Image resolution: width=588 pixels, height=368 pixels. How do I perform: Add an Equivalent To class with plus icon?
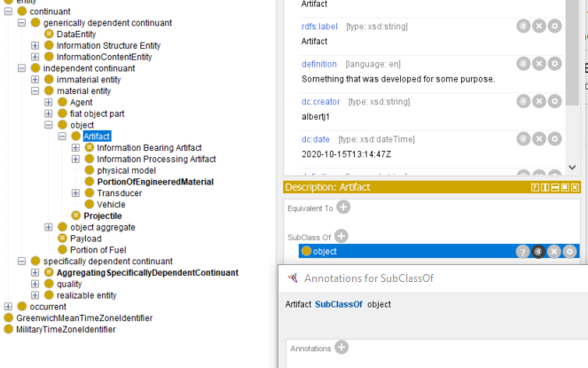point(343,207)
